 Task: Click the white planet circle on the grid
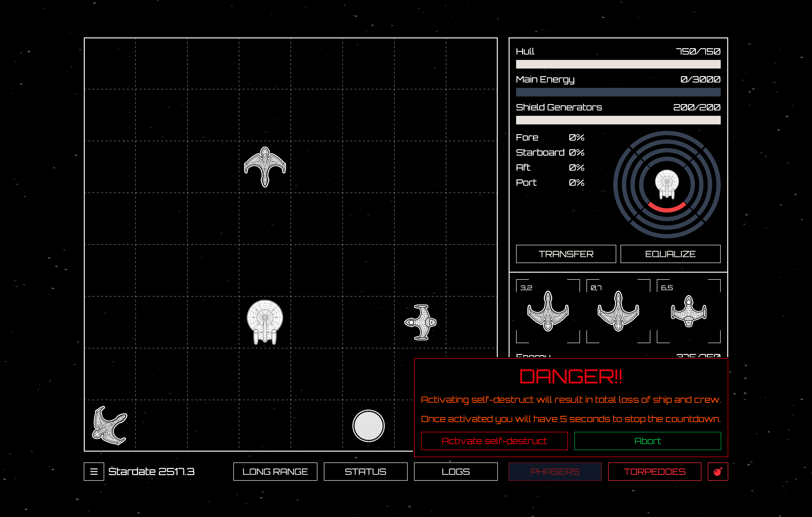tap(368, 426)
